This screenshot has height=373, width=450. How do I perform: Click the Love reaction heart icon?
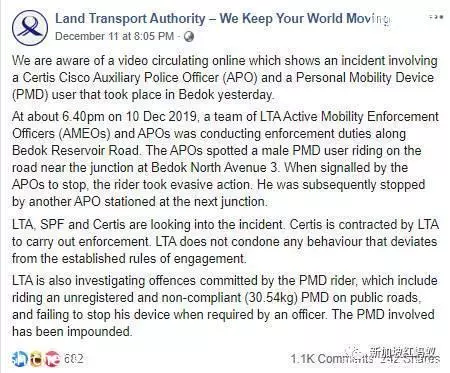click(52, 358)
